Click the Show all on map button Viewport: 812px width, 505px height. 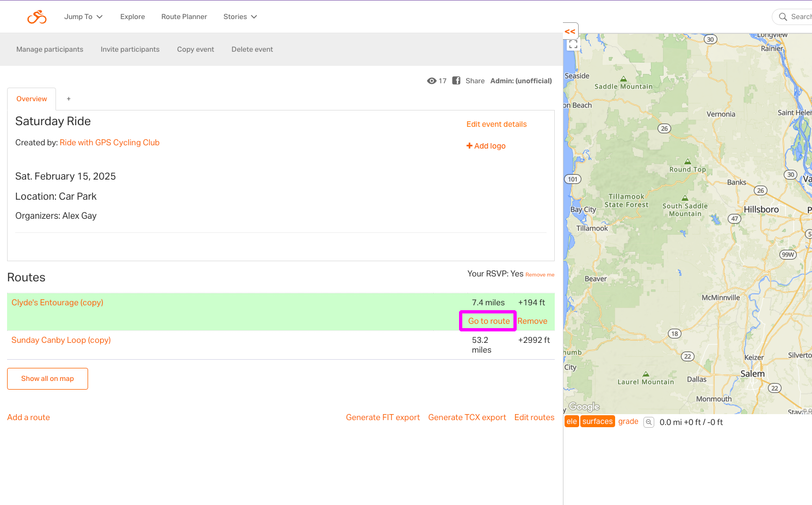[47, 379]
